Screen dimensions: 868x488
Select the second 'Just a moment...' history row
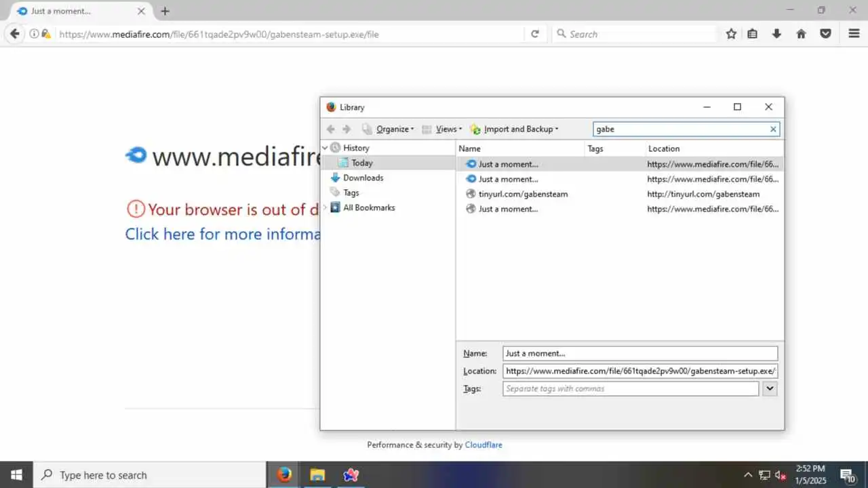(620, 179)
